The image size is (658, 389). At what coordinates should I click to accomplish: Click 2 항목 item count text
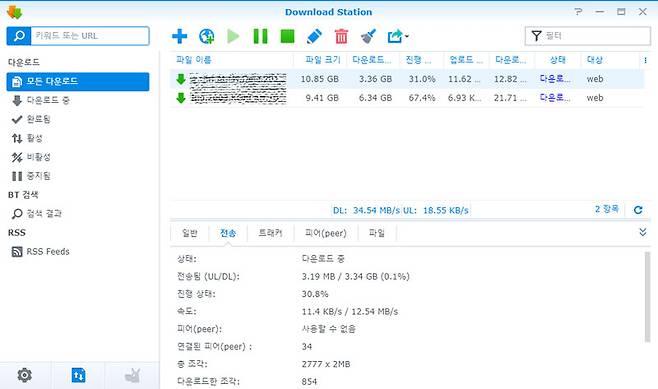(x=606, y=209)
